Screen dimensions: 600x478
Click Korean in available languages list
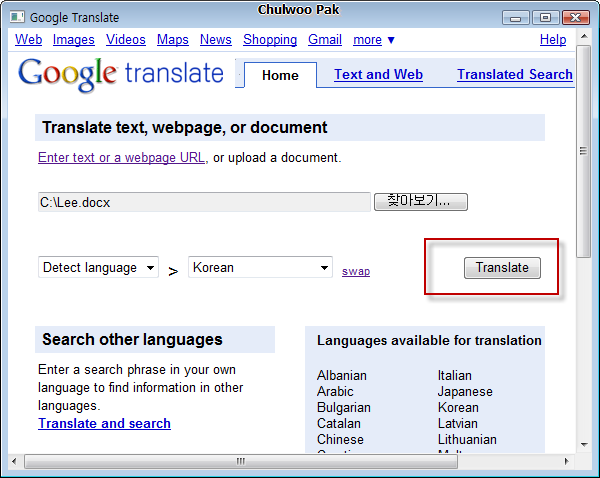[458, 408]
